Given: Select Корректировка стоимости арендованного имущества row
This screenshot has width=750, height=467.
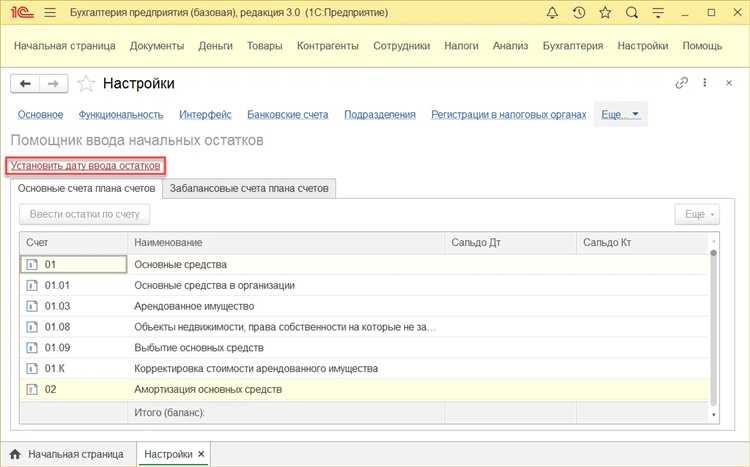Looking at the screenshot, I should (364, 369).
